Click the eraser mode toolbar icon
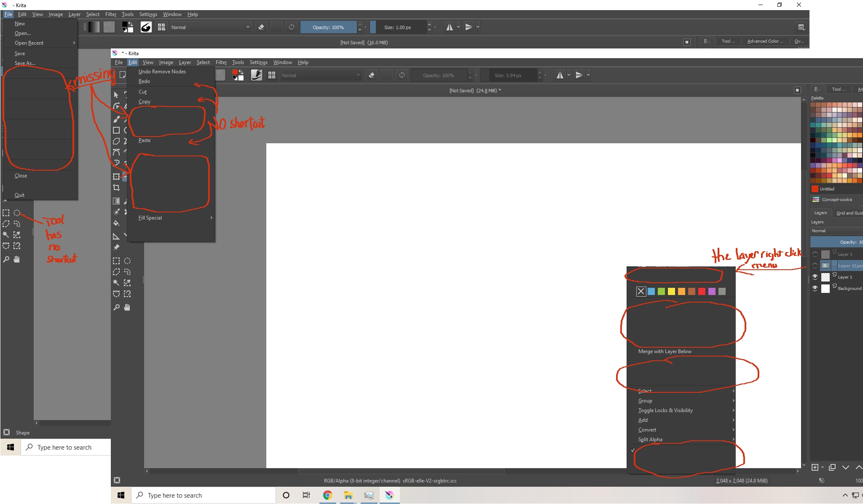Viewport: 863px width, 504px height. click(371, 75)
